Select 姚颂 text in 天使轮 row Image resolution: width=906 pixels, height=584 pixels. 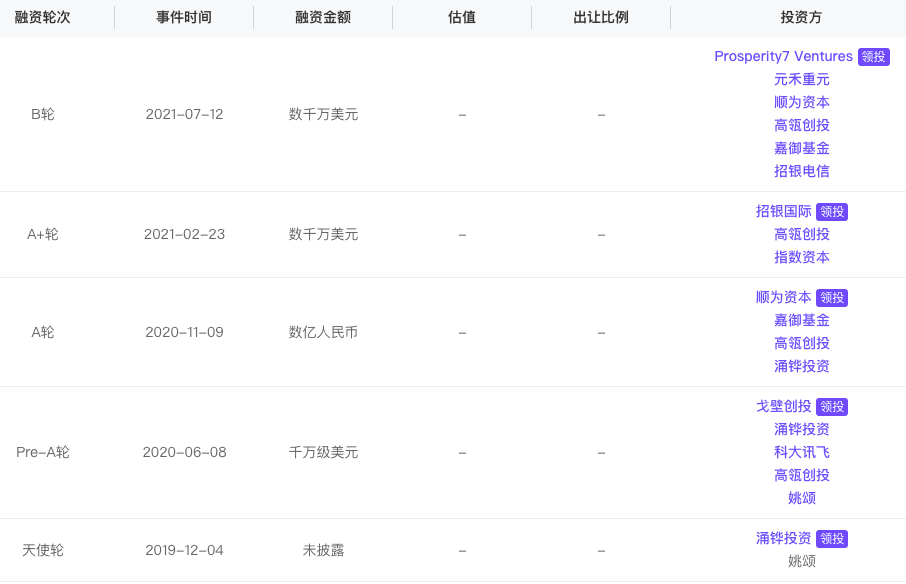tap(801, 561)
